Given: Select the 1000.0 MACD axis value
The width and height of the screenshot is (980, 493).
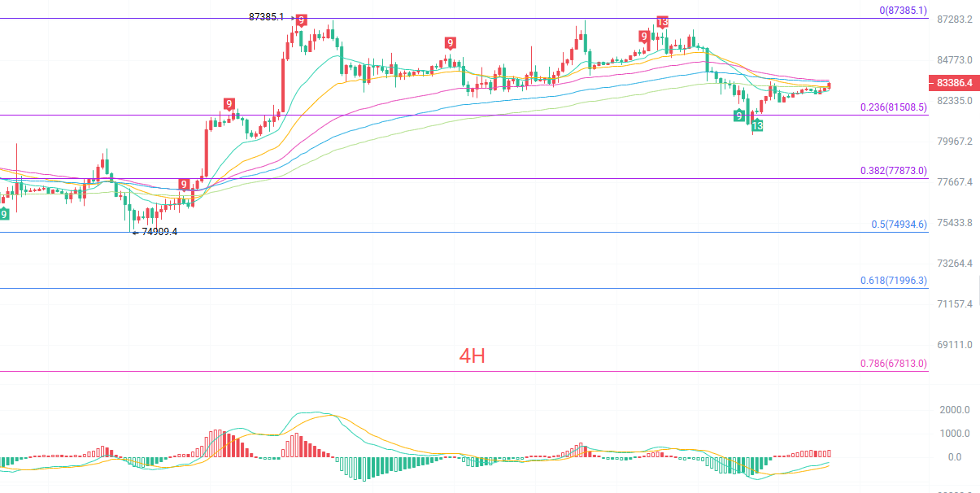Looking at the screenshot, I should click(x=955, y=433).
